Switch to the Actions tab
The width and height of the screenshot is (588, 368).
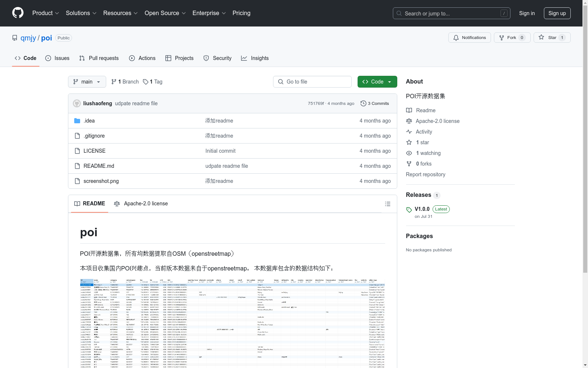click(x=142, y=58)
